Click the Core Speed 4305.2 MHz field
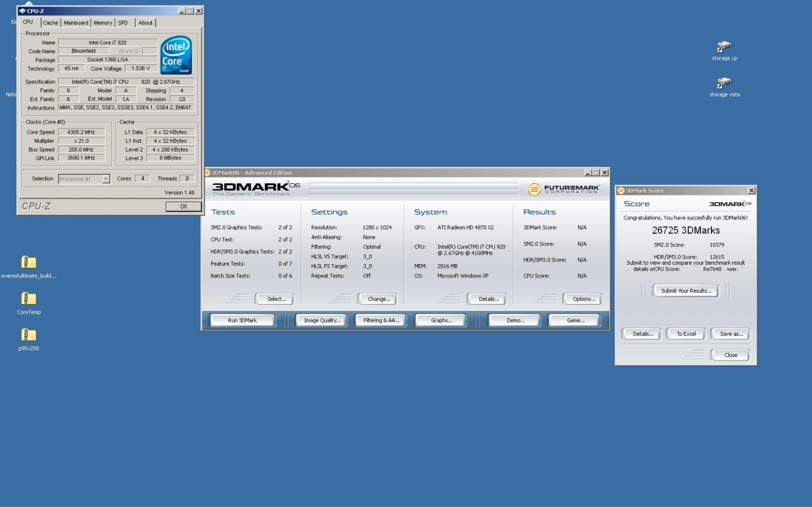812x508 pixels. coord(81,132)
